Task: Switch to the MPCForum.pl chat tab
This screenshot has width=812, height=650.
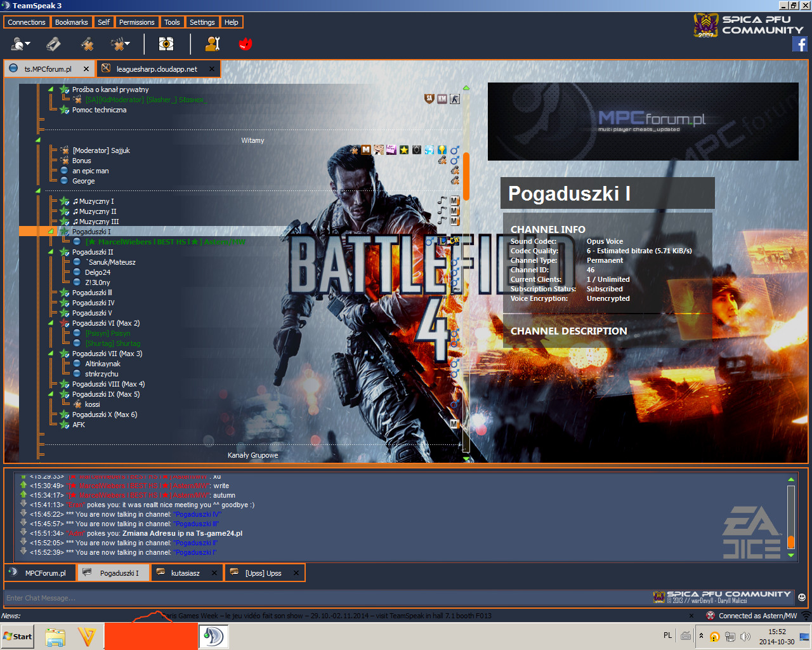Action: coord(40,573)
